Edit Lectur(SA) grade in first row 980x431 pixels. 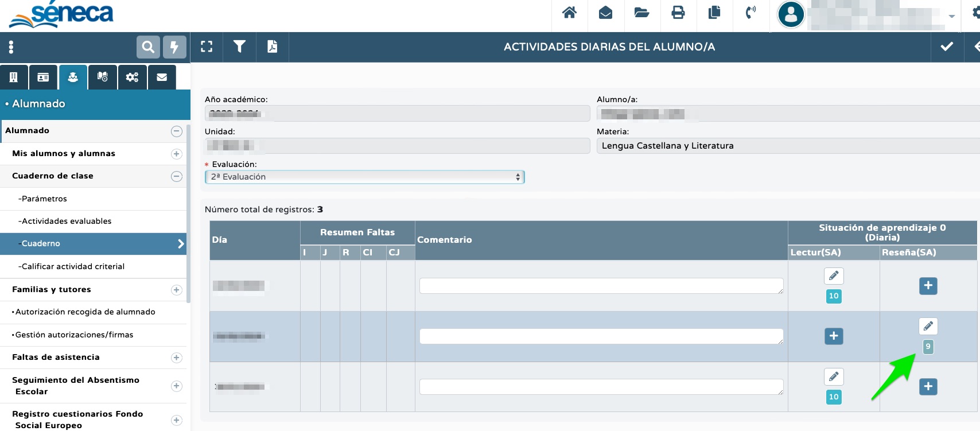[x=834, y=276]
